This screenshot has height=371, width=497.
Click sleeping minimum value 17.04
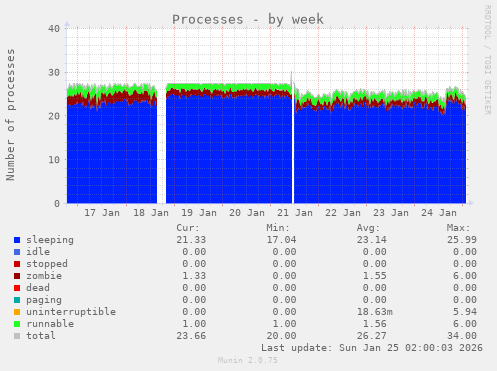point(281,240)
